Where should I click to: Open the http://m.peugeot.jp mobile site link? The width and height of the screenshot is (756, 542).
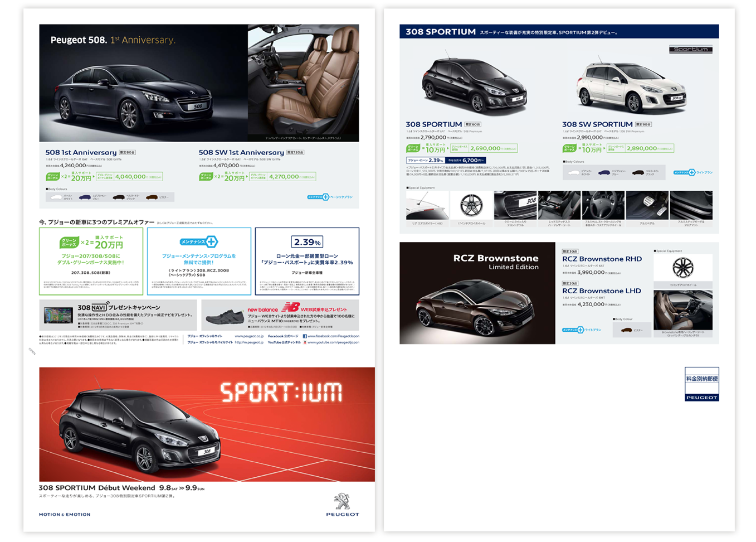(x=249, y=342)
